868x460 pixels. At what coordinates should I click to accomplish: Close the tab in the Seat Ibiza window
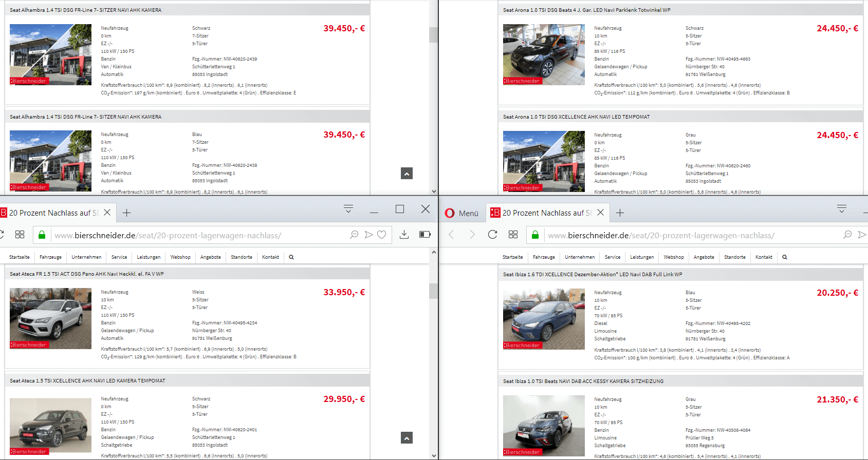(600, 213)
